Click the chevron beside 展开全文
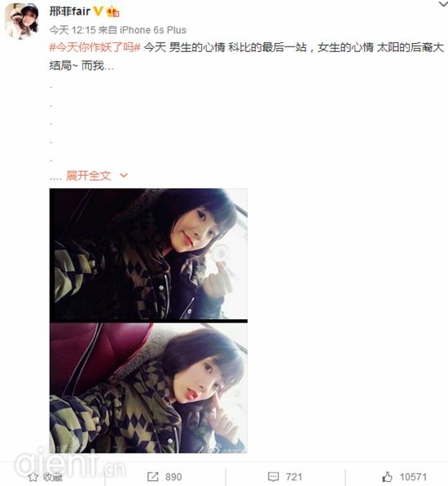Screen dimensions: 448x486 click(x=124, y=176)
